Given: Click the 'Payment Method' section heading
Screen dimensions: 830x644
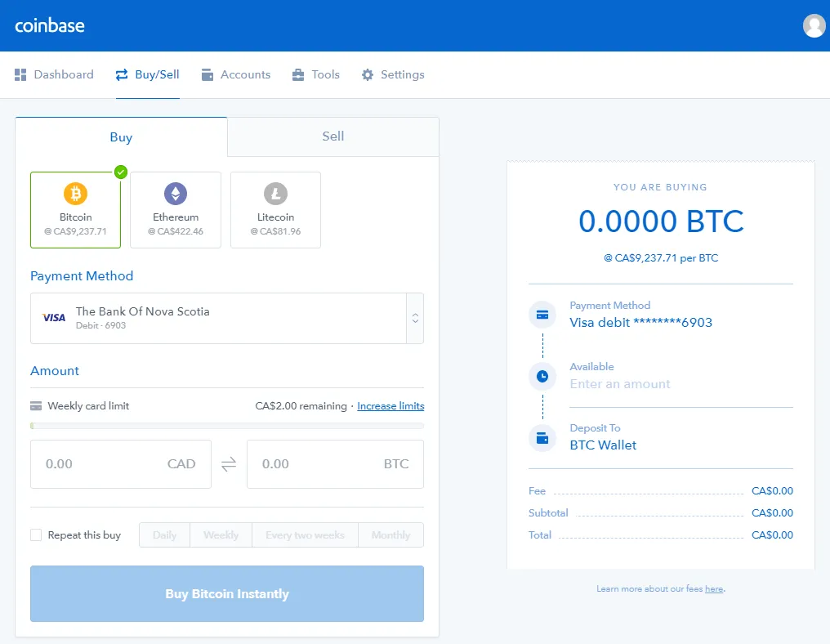Looking at the screenshot, I should [x=82, y=276].
